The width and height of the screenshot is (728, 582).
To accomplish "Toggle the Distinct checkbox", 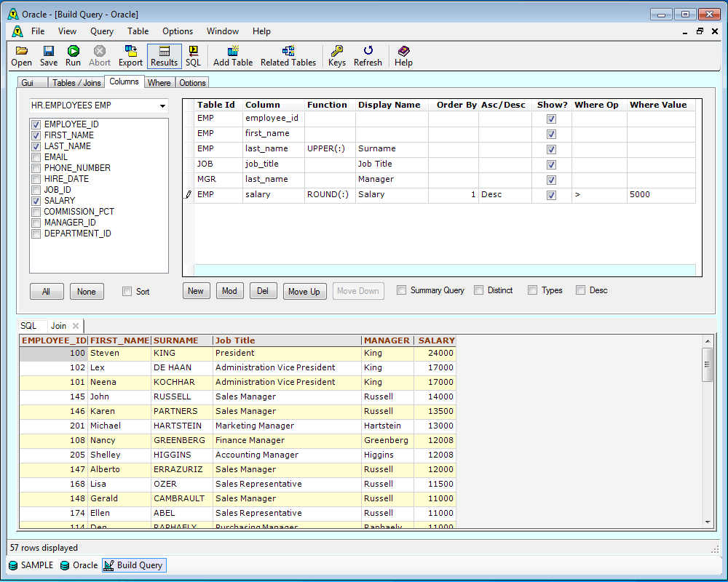I will (479, 290).
